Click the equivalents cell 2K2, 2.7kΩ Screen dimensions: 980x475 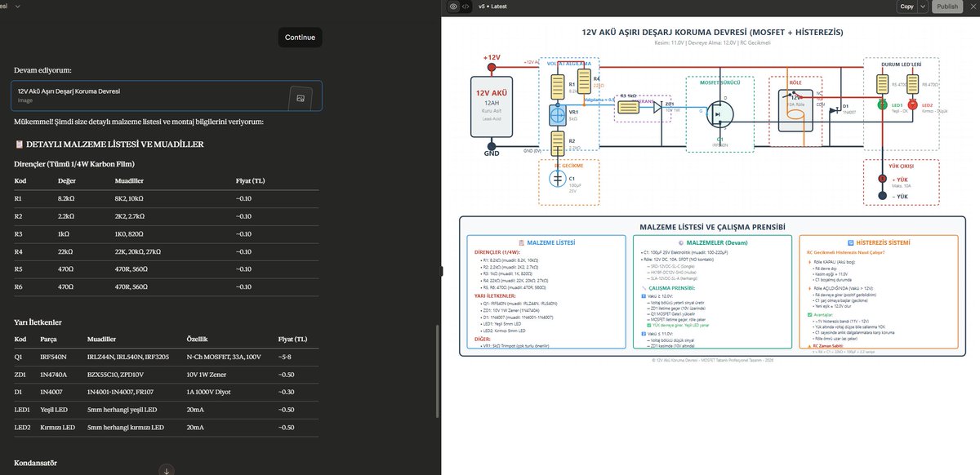130,216
